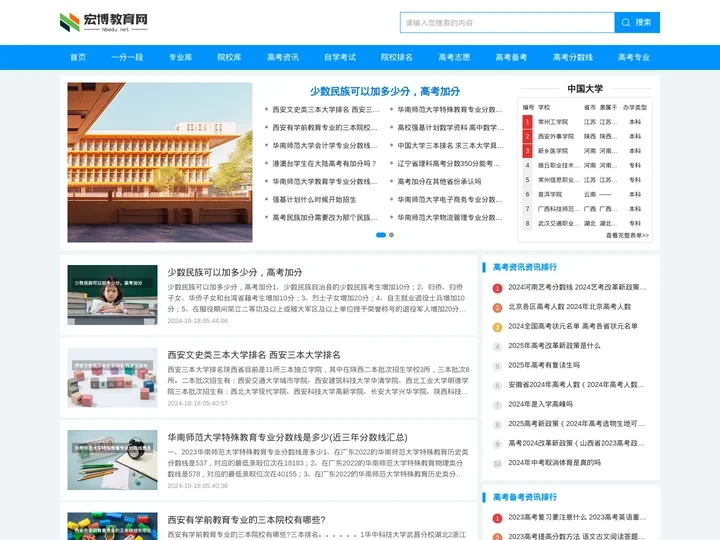Open 高考志愿 nav item
The width and height of the screenshot is (720, 540).
[454, 57]
